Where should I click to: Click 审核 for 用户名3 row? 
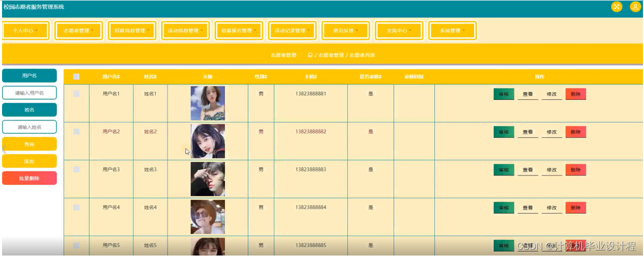504,170
